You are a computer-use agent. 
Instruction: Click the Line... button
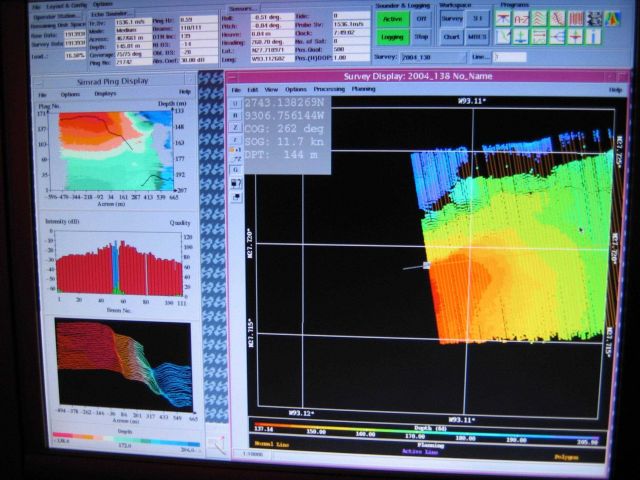click(480, 57)
